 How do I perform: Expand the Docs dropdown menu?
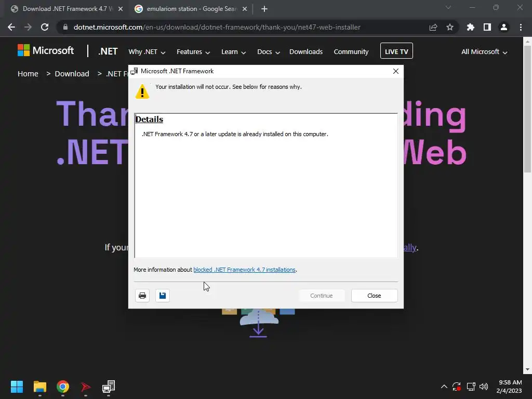[x=269, y=51]
